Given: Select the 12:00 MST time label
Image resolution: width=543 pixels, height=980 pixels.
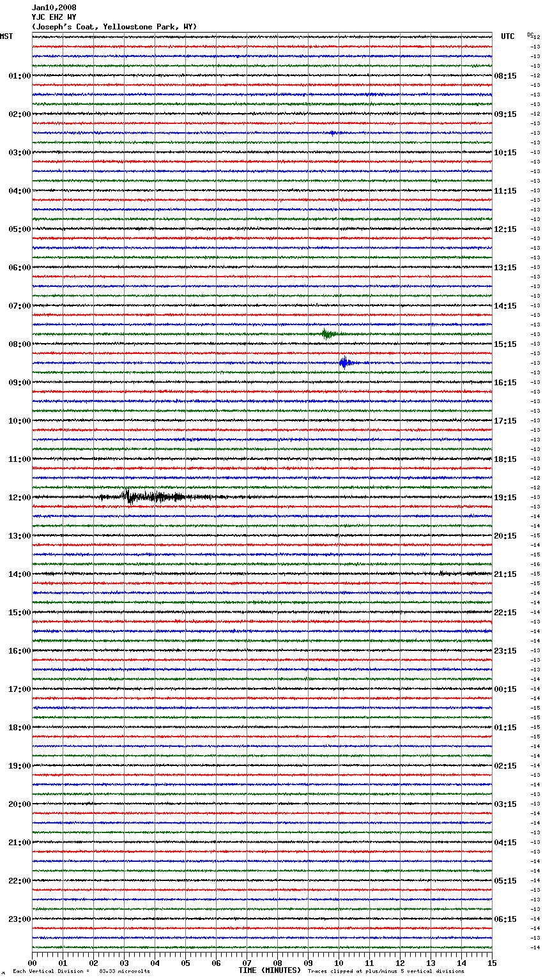Looking at the screenshot, I should coord(20,498).
